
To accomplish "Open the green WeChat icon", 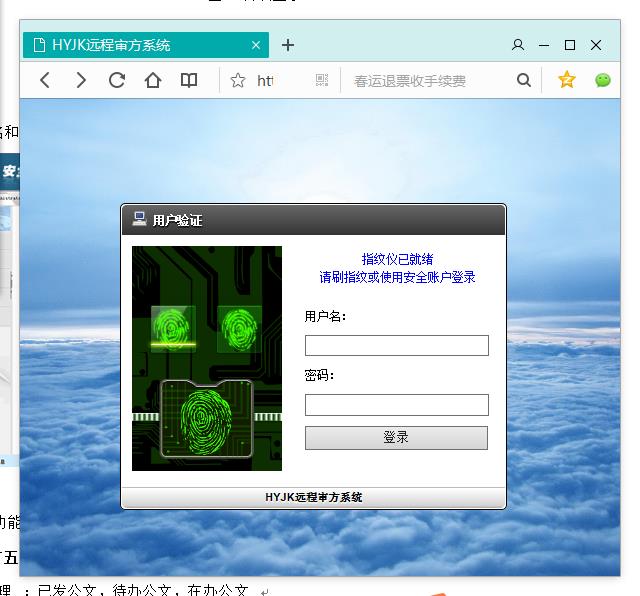I will pos(603,80).
